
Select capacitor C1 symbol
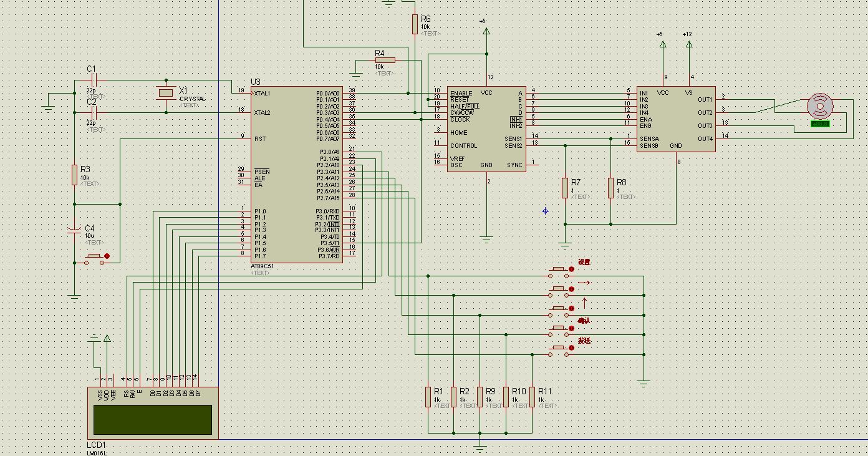pyautogui.click(x=95, y=80)
